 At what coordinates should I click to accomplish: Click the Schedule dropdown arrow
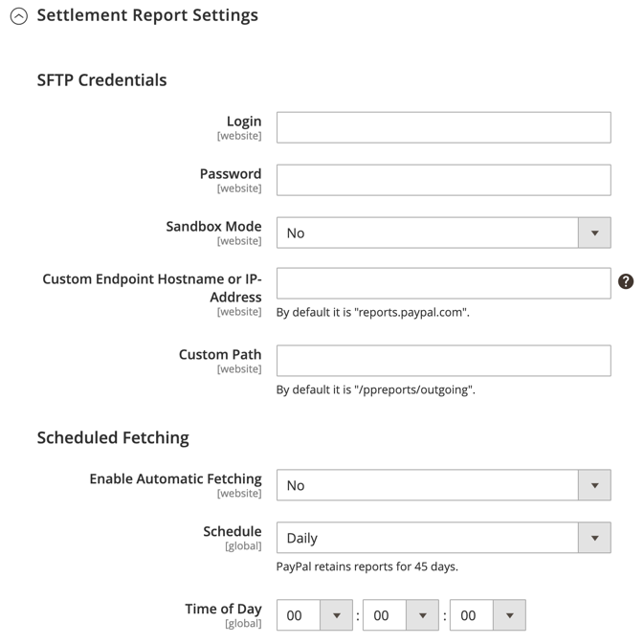pos(594,538)
